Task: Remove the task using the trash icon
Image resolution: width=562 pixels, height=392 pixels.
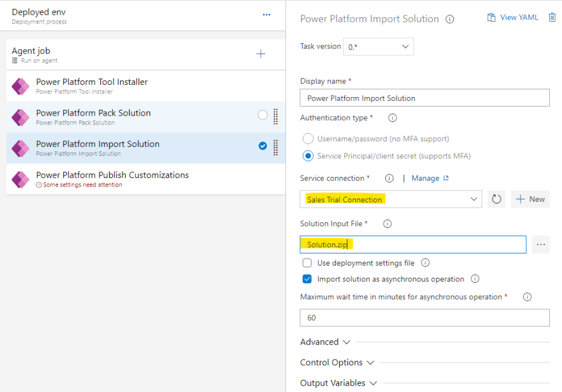Action: [x=552, y=17]
